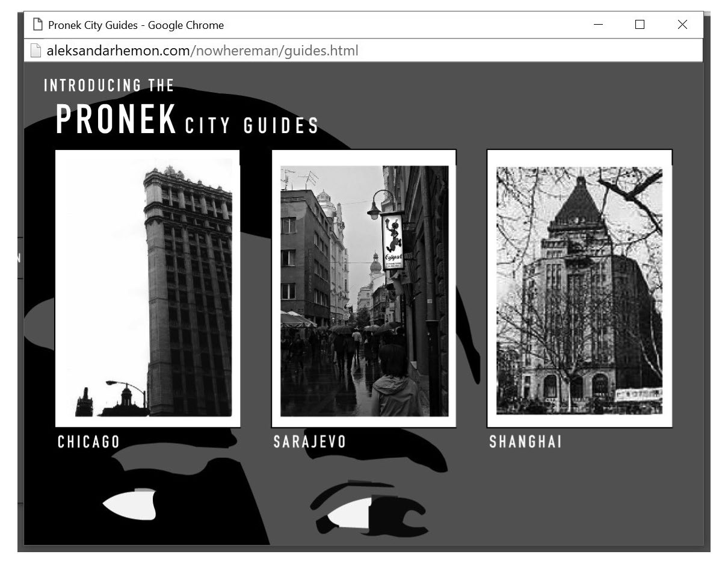Click the SARAJEVO caption link

point(310,442)
